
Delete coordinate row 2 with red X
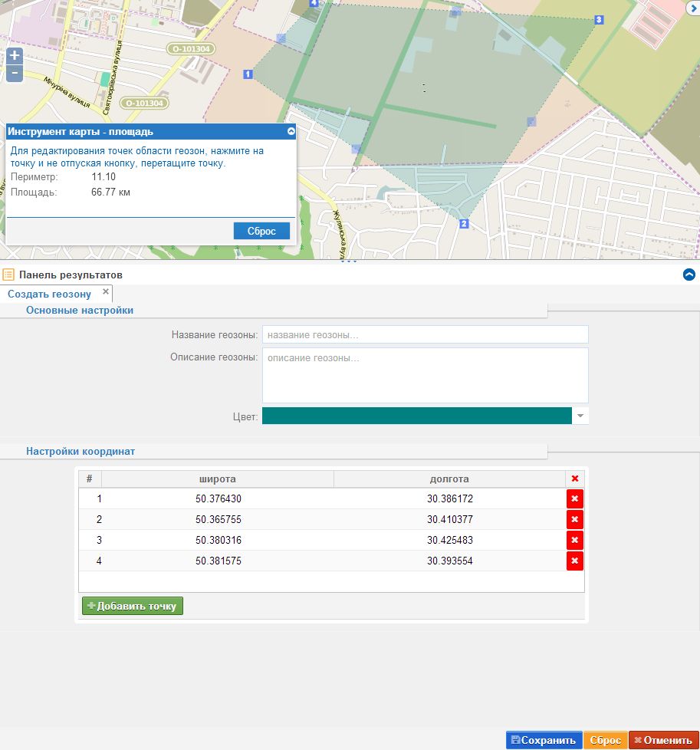pyautogui.click(x=574, y=520)
